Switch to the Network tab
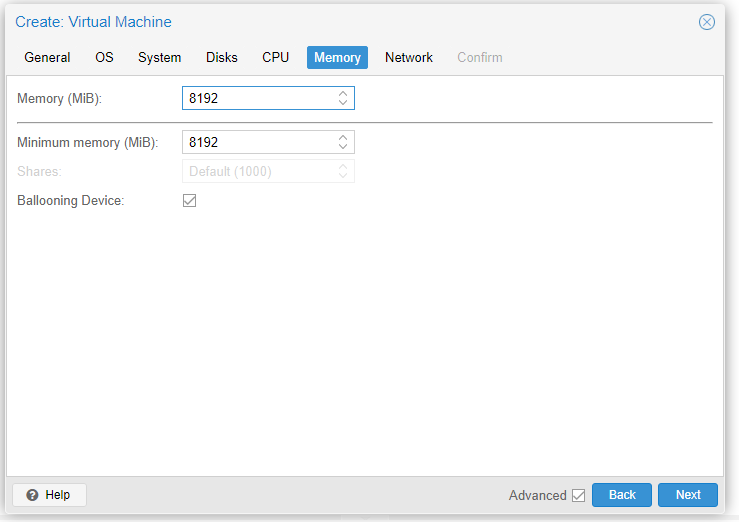This screenshot has height=522, width=739. [409, 57]
